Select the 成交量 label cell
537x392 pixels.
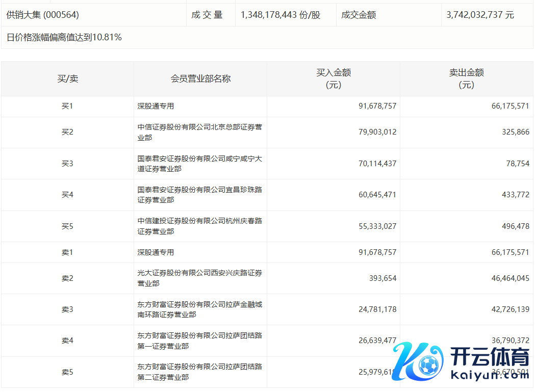207,15
